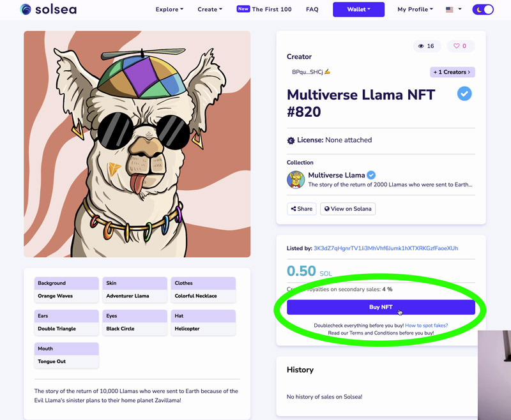511x420 pixels.
Task: Click the llama NFT artwork image
Action: [x=137, y=144]
